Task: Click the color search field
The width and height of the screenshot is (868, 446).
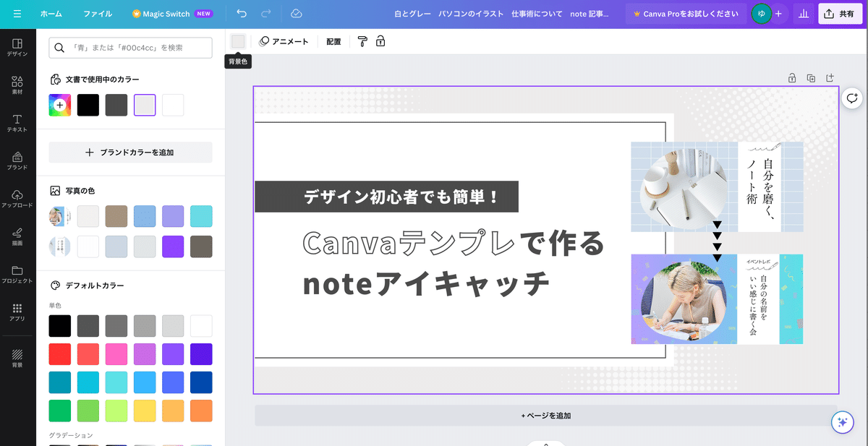Action: click(x=130, y=48)
